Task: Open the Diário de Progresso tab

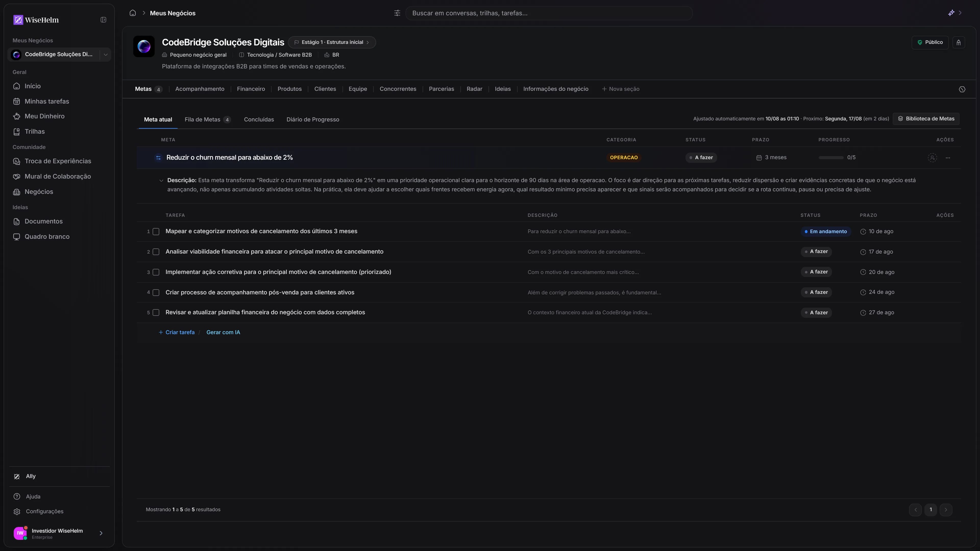Action: tap(313, 119)
